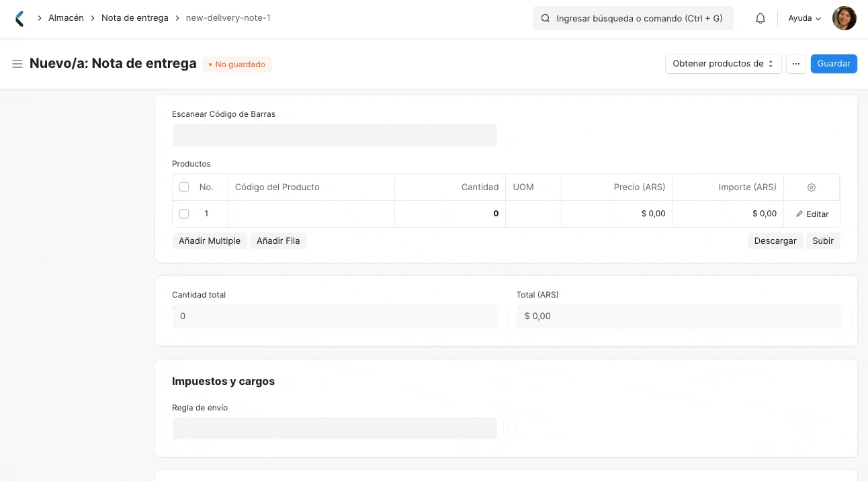Open the notifications bell

[x=761, y=19]
